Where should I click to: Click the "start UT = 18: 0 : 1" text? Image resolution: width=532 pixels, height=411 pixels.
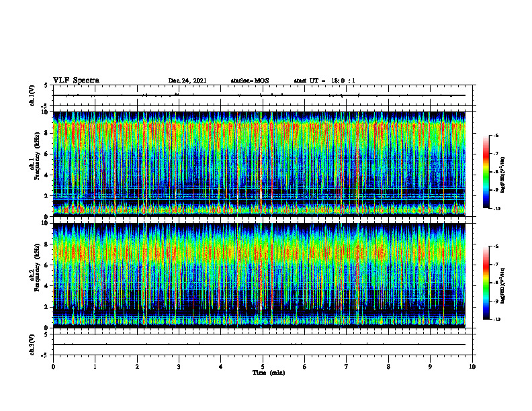tap(324, 81)
